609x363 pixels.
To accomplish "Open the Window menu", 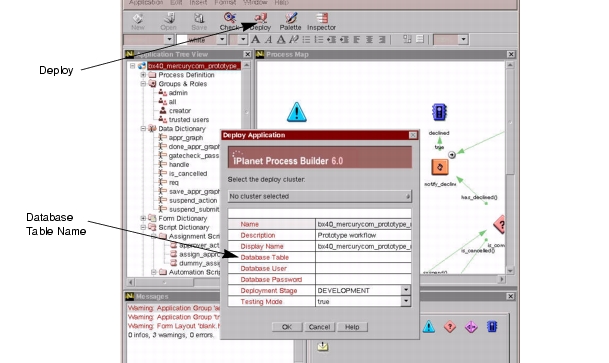I will point(255,3).
